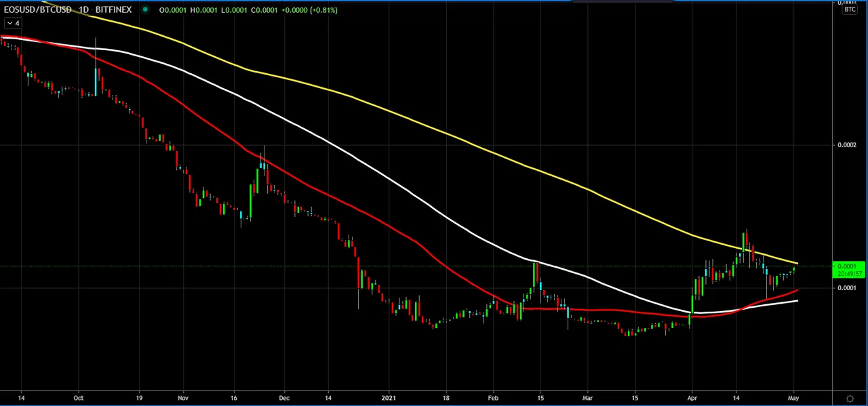868x406 pixels.
Task: Click the Mar label on time axis
Action: point(587,398)
